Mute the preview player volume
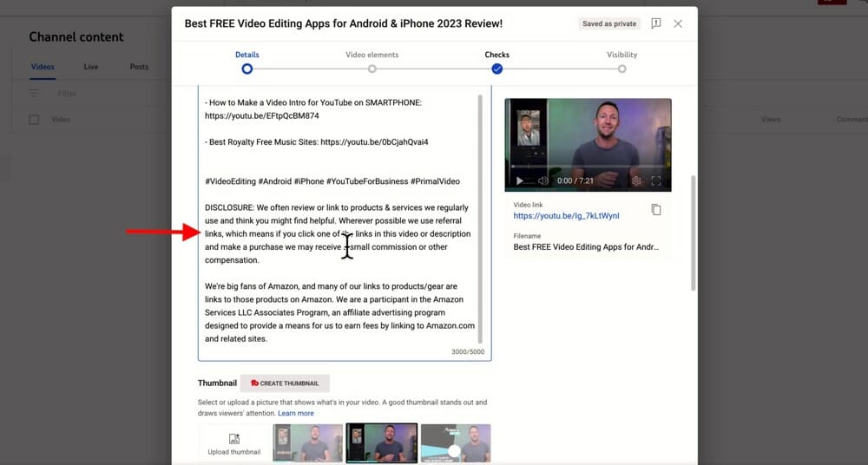Image resolution: width=868 pixels, height=465 pixels. (x=542, y=180)
